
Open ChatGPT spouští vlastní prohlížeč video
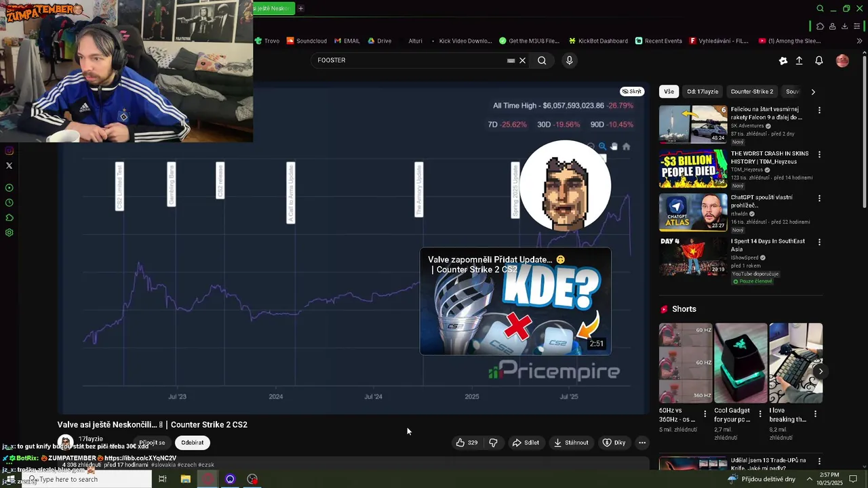point(693,212)
